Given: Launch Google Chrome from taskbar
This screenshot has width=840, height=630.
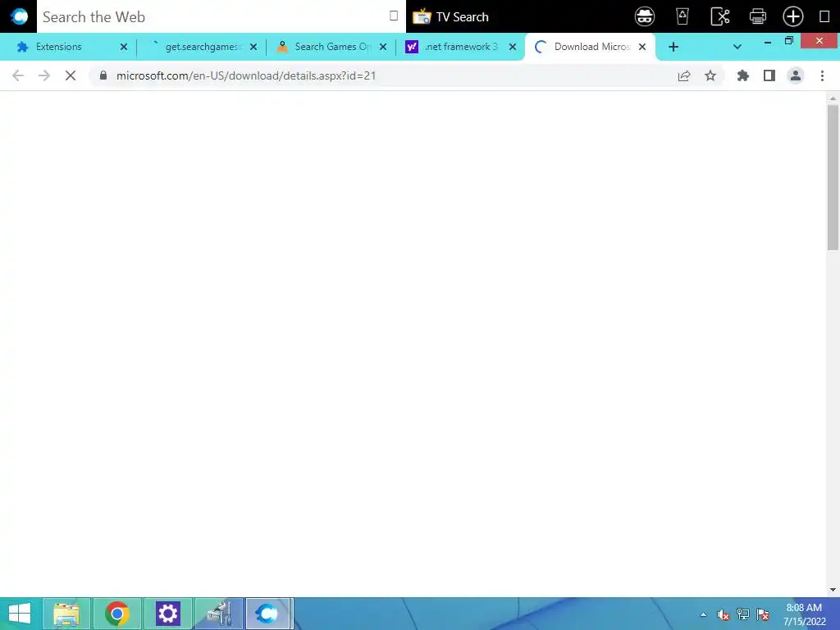Looking at the screenshot, I should tap(117, 614).
